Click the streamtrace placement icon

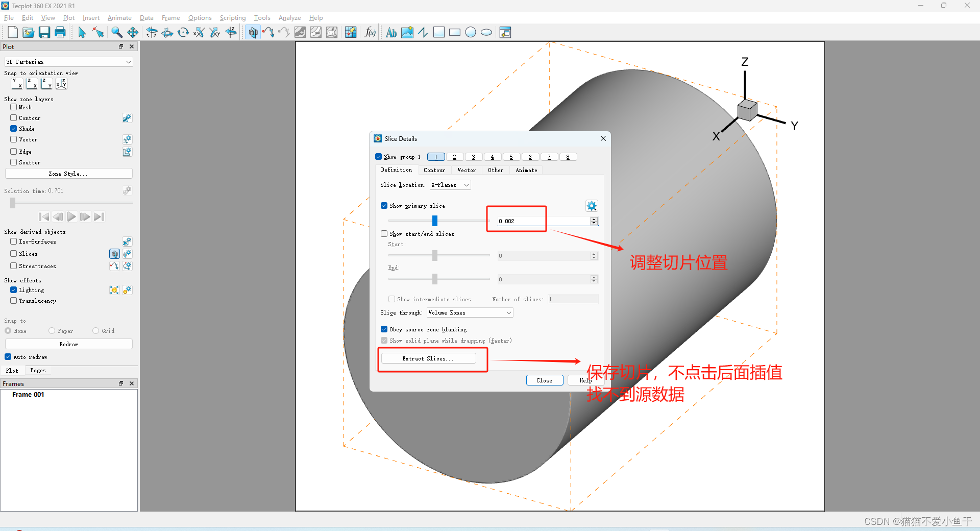coord(114,266)
